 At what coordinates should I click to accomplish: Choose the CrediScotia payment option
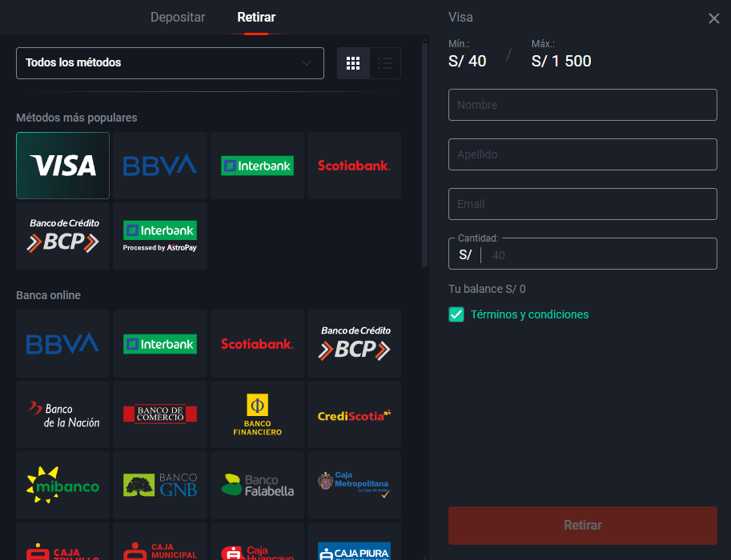pos(354,414)
